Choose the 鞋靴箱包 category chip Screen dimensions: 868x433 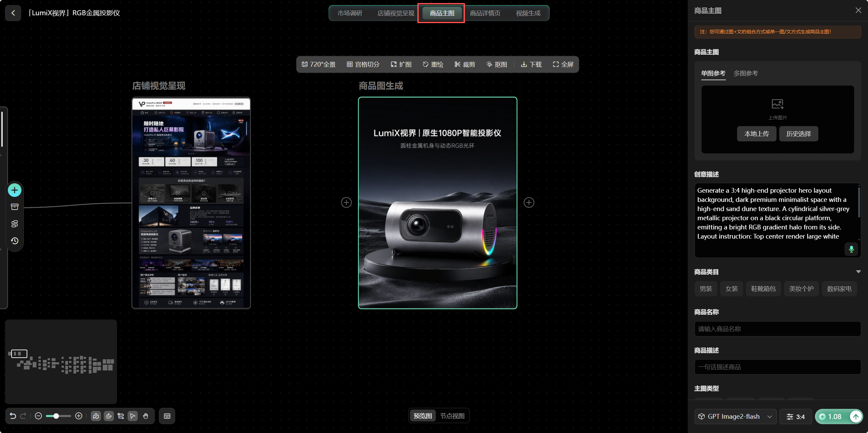(x=763, y=289)
